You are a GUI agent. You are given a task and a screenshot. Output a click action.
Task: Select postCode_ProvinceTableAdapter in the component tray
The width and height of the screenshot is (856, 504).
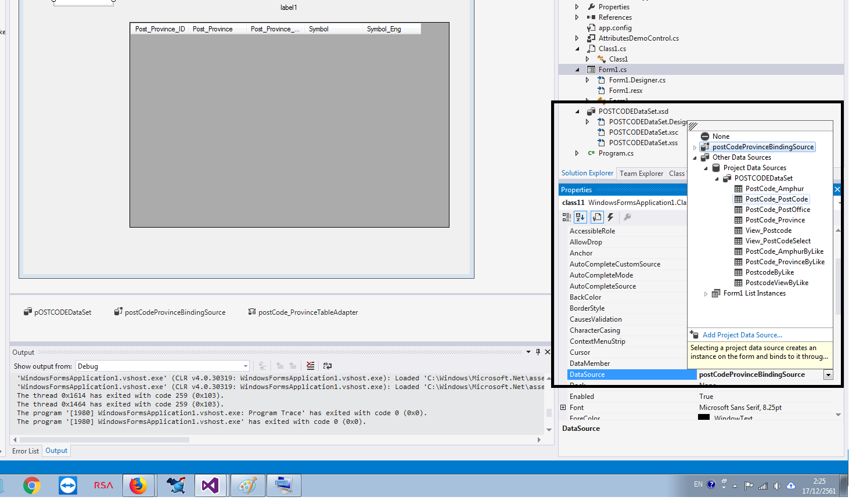[x=303, y=312]
